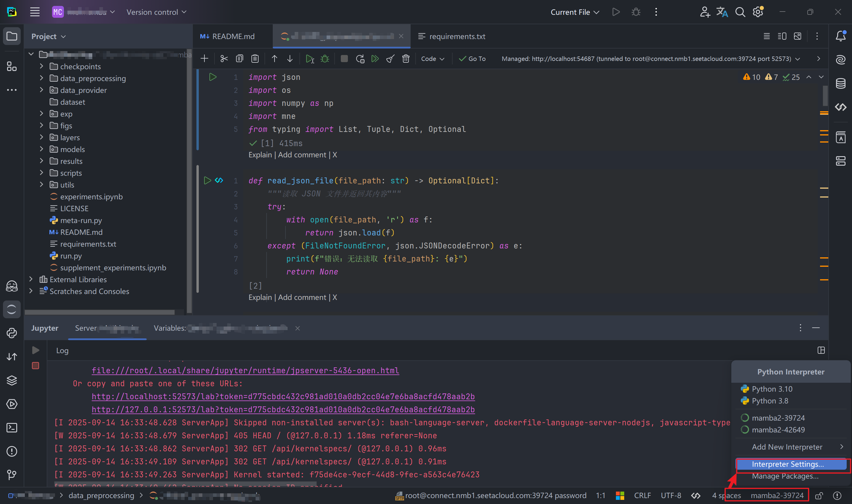The width and height of the screenshot is (852, 504).
Task: Click editor vertical scrollbar thumb
Action: tap(825, 96)
